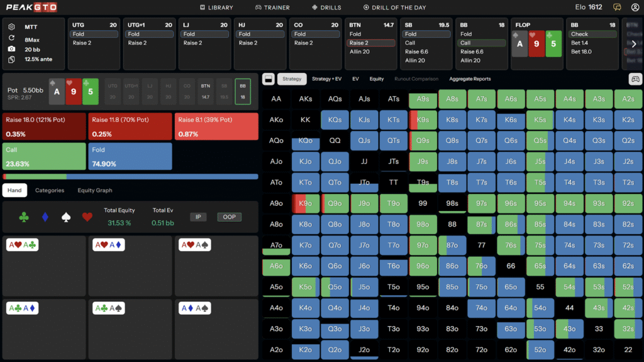Click the refresh icon next to 8Max

[13, 38]
